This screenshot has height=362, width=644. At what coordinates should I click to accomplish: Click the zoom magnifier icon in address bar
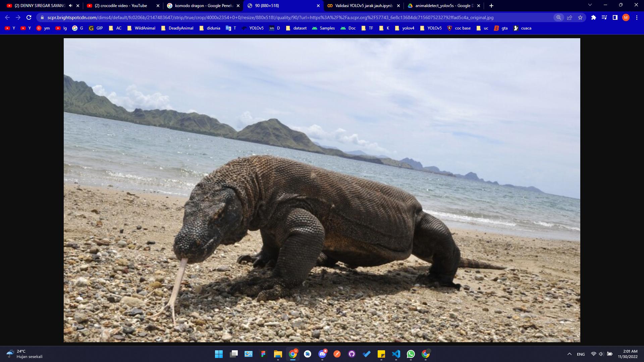tap(558, 17)
